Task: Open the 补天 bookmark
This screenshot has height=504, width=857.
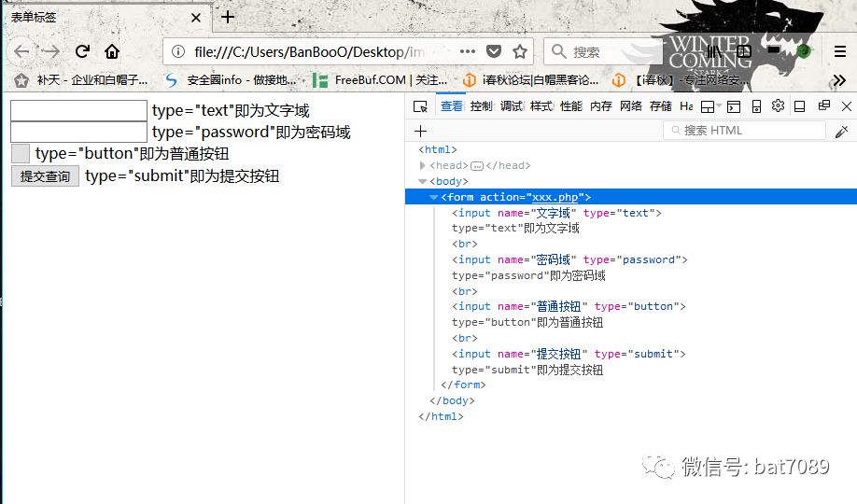Action: click(81, 80)
